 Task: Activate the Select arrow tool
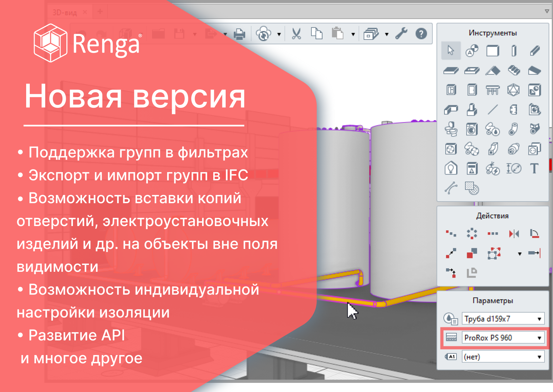click(451, 51)
